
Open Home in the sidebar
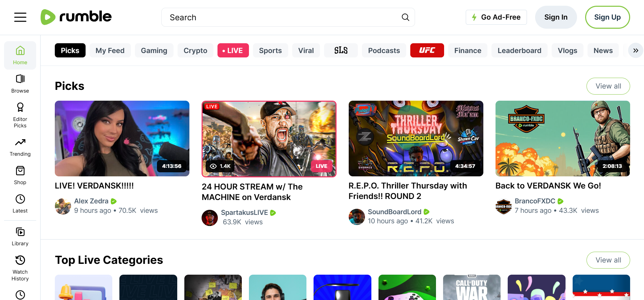20,55
